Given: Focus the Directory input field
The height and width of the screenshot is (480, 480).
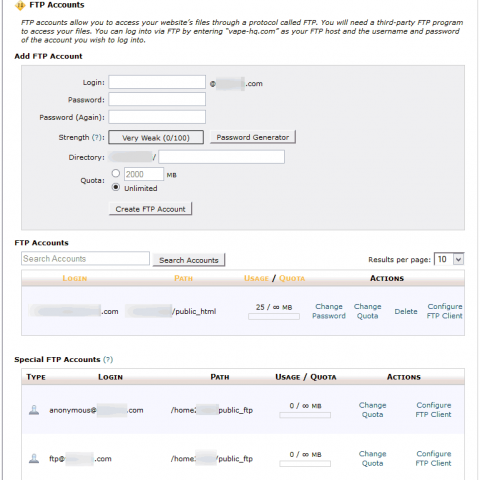Looking at the screenshot, I should tap(221, 157).
